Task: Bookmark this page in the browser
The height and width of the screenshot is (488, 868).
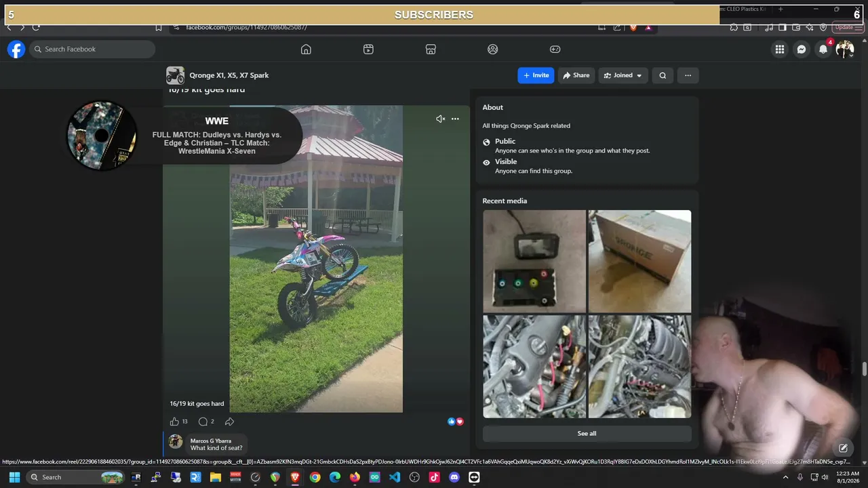Action: click(158, 27)
